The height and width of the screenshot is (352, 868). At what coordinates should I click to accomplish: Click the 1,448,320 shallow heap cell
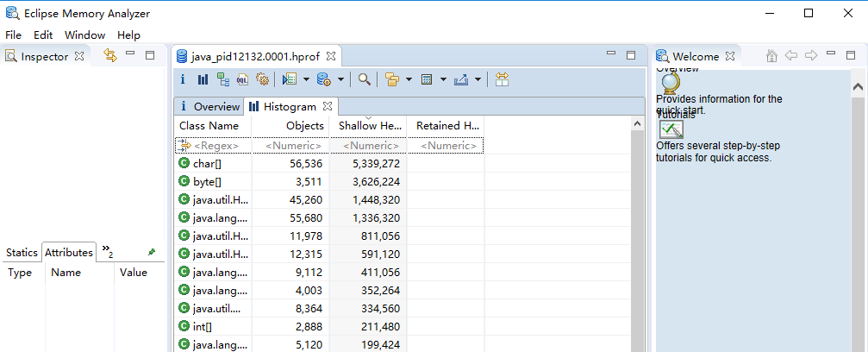tap(368, 199)
